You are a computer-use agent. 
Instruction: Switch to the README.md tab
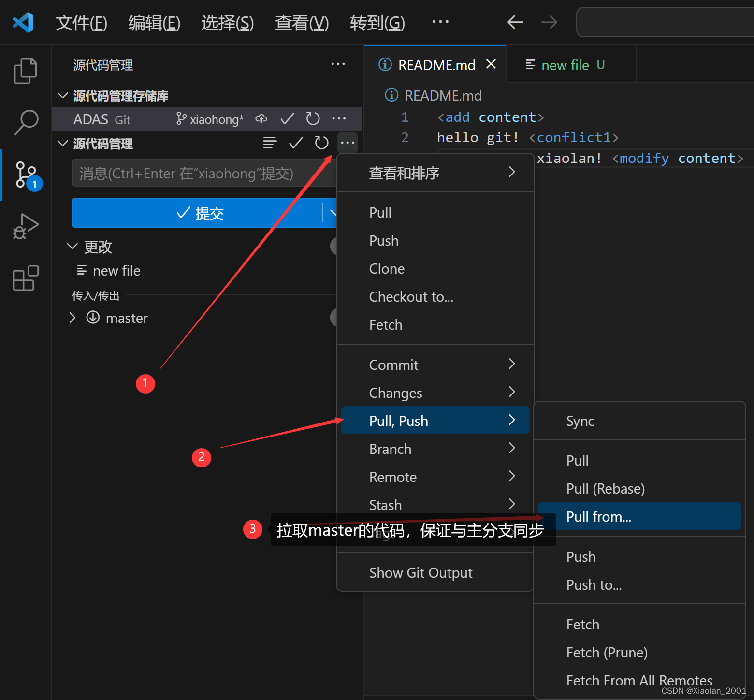point(435,65)
